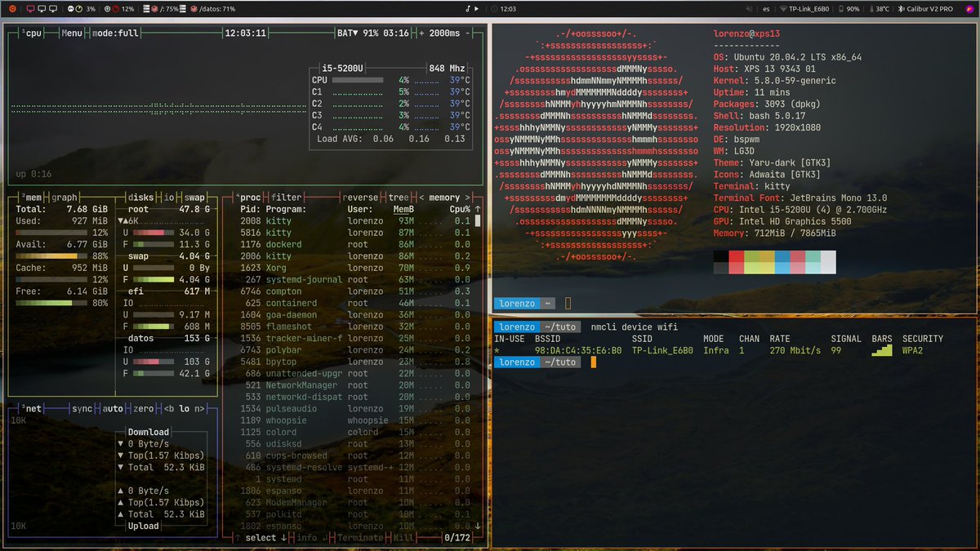This screenshot has height=551, width=980.
Task: Toggle bpytop mode:full view
Action: click(x=115, y=33)
